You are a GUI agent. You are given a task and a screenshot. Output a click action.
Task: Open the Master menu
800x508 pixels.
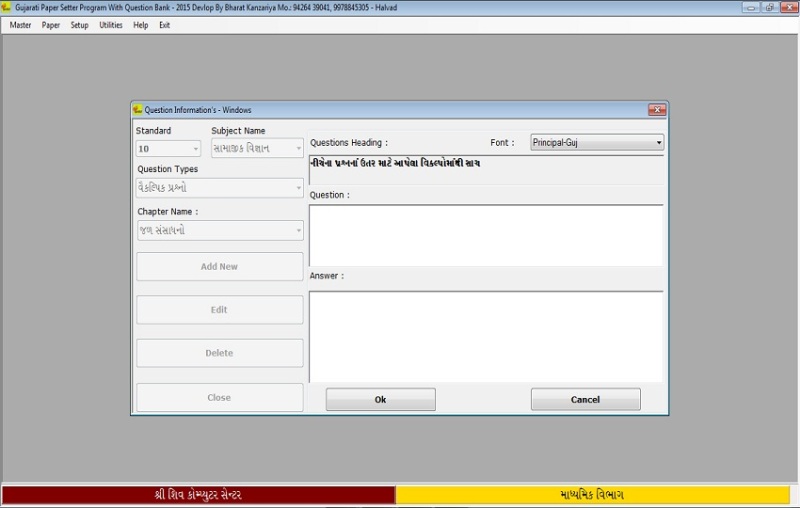pos(20,25)
